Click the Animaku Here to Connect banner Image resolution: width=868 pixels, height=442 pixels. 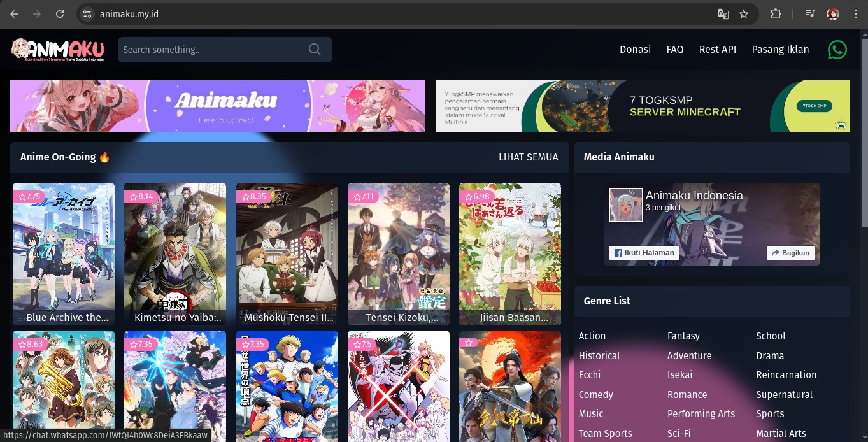[x=218, y=106]
